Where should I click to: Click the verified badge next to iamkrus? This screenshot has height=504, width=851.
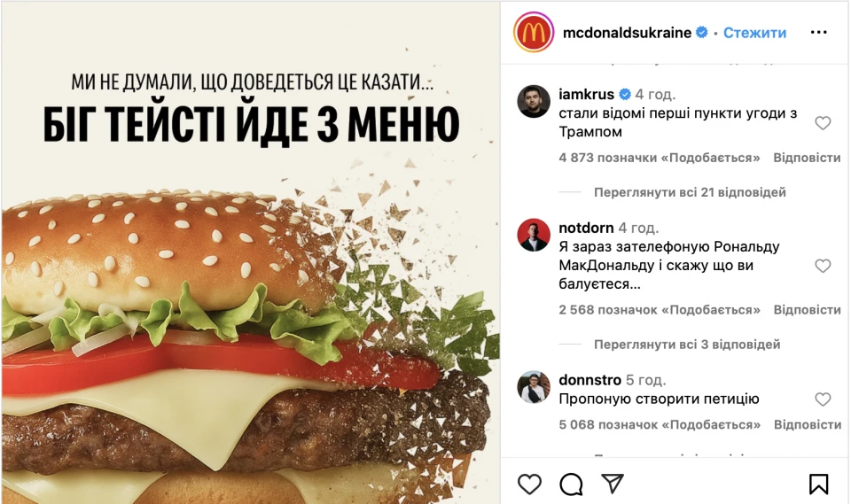[625, 95]
